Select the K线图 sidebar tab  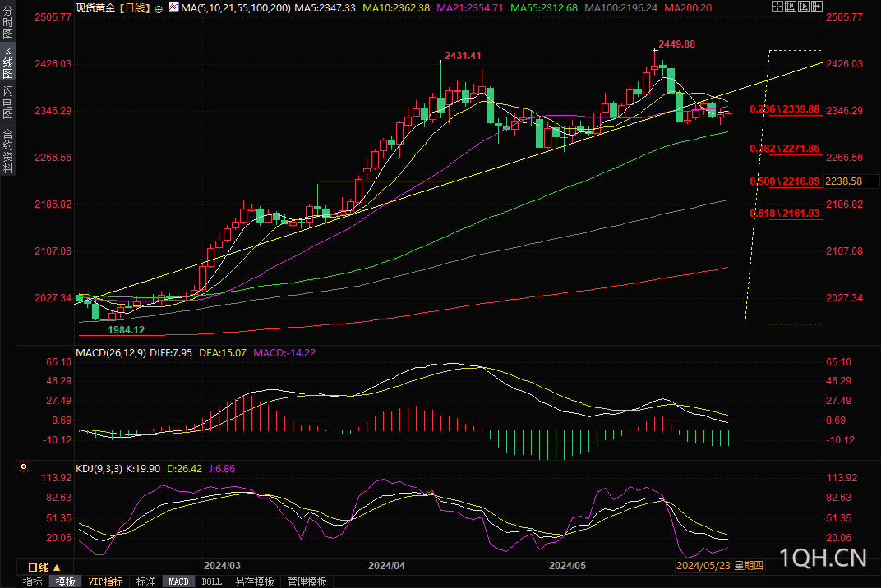(x=8, y=63)
